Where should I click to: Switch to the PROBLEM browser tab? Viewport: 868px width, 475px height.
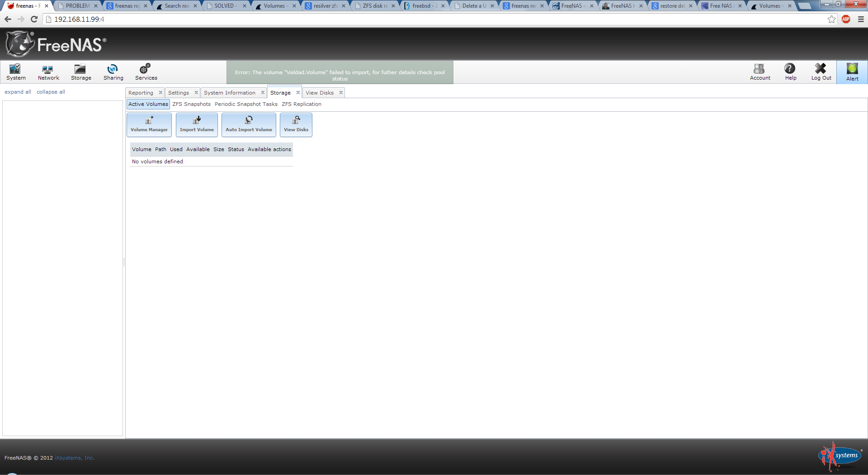pos(77,6)
